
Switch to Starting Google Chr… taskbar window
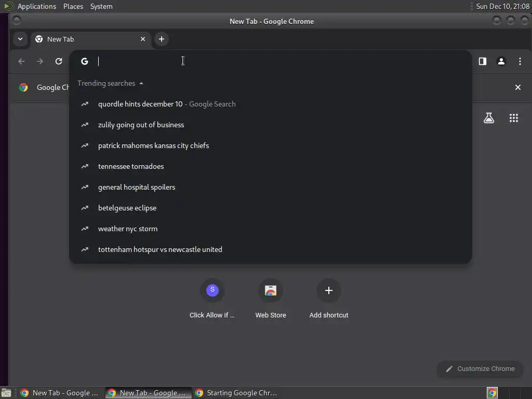(x=237, y=393)
